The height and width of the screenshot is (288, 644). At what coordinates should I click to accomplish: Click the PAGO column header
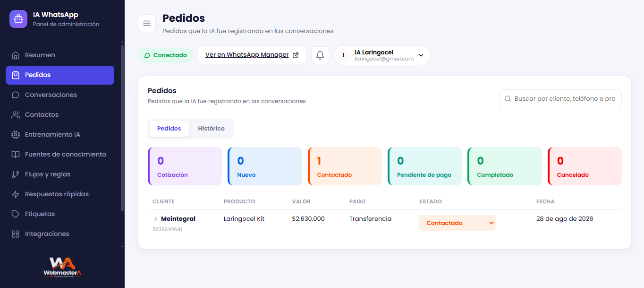(357, 201)
